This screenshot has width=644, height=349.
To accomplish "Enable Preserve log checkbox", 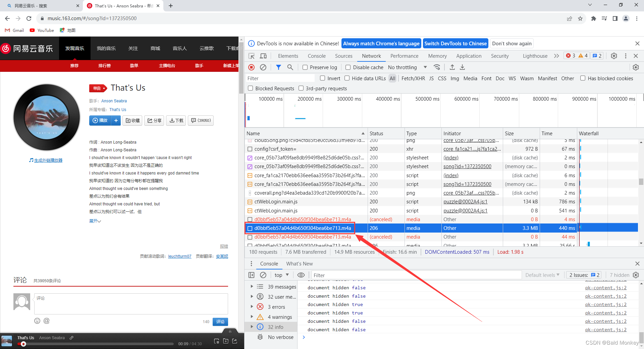I will [305, 67].
